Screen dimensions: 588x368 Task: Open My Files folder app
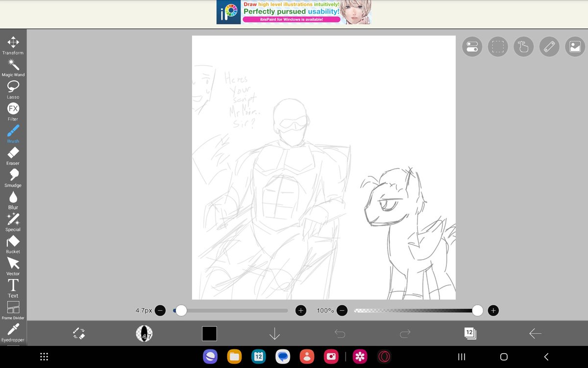[234, 357]
